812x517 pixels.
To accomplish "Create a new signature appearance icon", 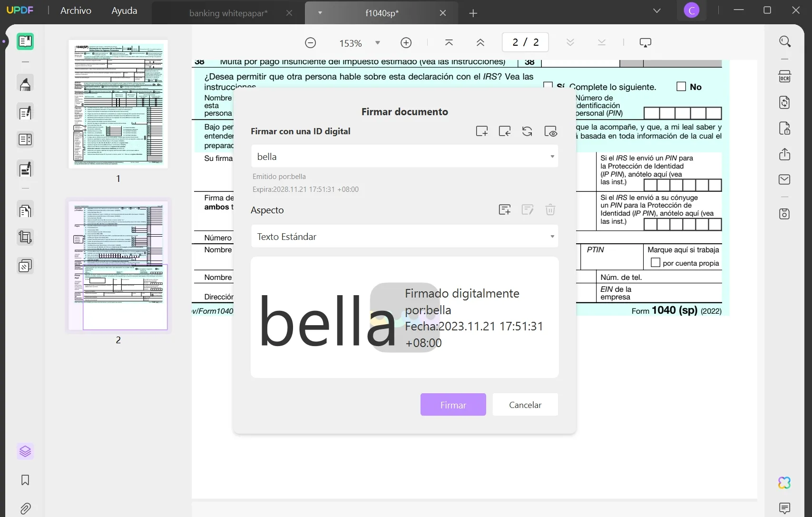I will [505, 209].
